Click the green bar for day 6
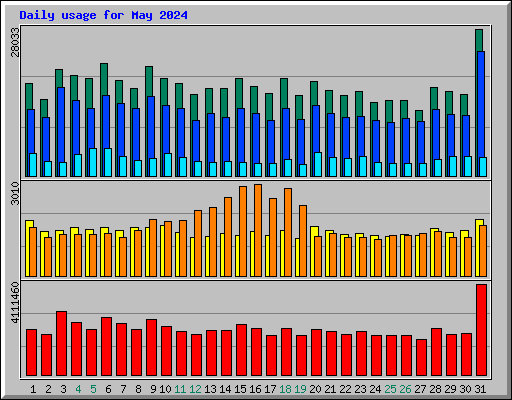Viewport: 512px width, 400px height. coord(104,79)
